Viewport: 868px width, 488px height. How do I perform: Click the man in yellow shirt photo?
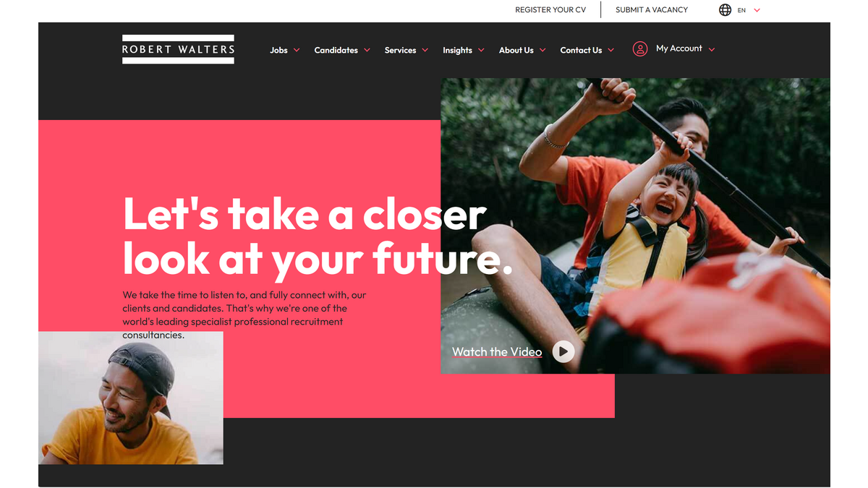[131, 398]
